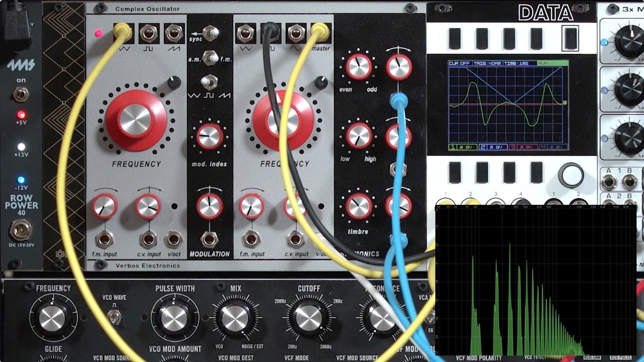The height and width of the screenshot is (362, 644).
Task: Adjust the mod. index knob
Action: click(x=209, y=136)
